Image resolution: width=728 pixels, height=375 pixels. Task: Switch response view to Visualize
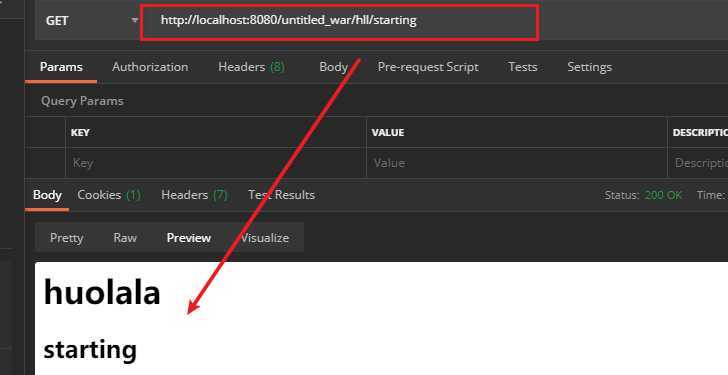265,238
